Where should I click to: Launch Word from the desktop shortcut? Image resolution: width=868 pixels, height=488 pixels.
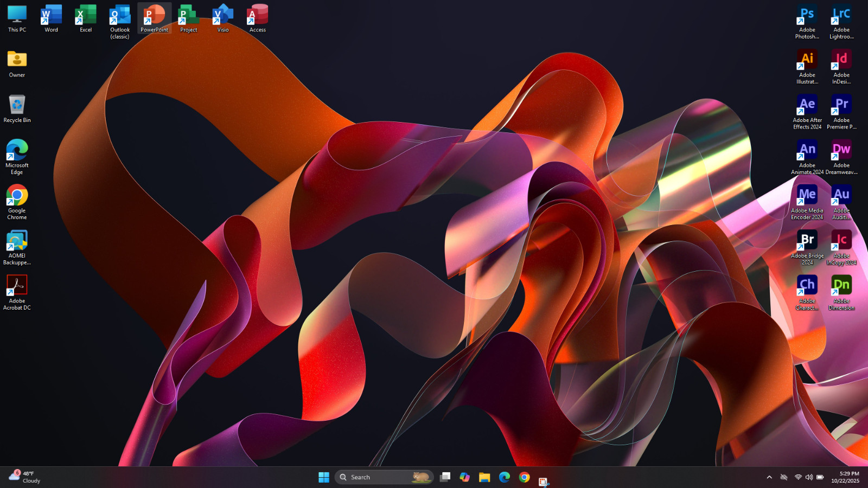51,18
